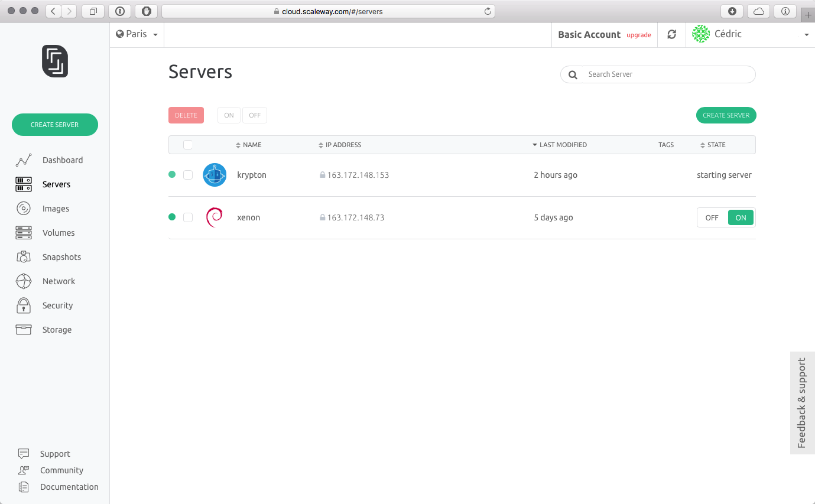The image size is (815, 504).
Task: Open the Security settings page
Action: [57, 305]
